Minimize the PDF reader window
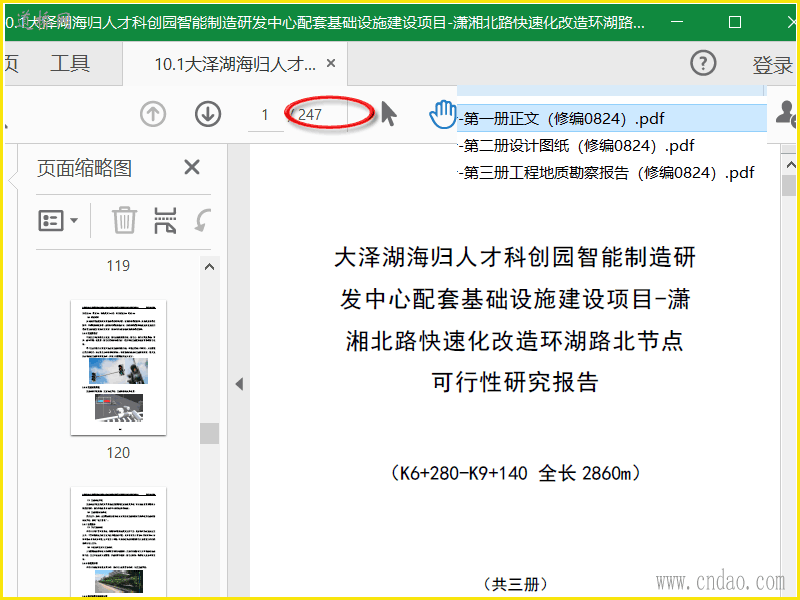 coord(677,21)
